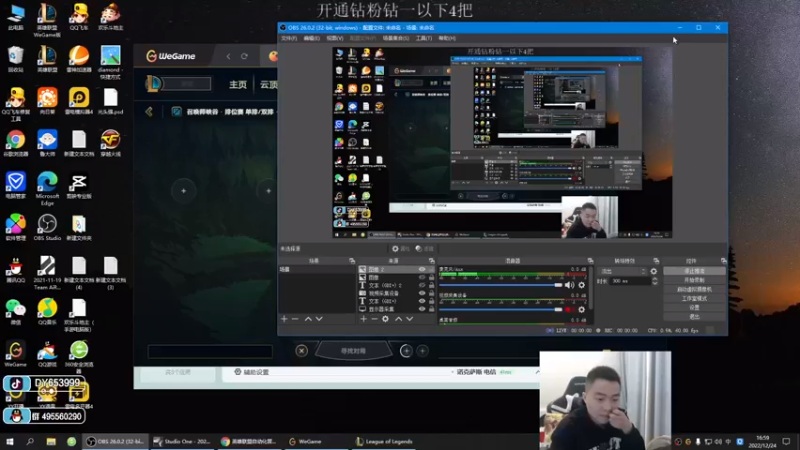Hide the 视频采集设备 source
Viewport: 800px width, 450px height.
(x=422, y=293)
